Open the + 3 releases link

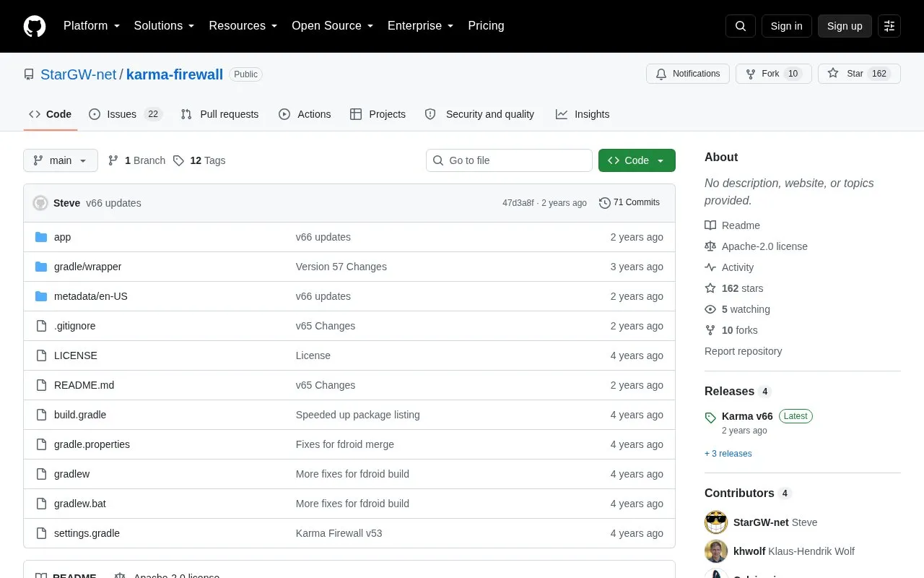[728, 454]
